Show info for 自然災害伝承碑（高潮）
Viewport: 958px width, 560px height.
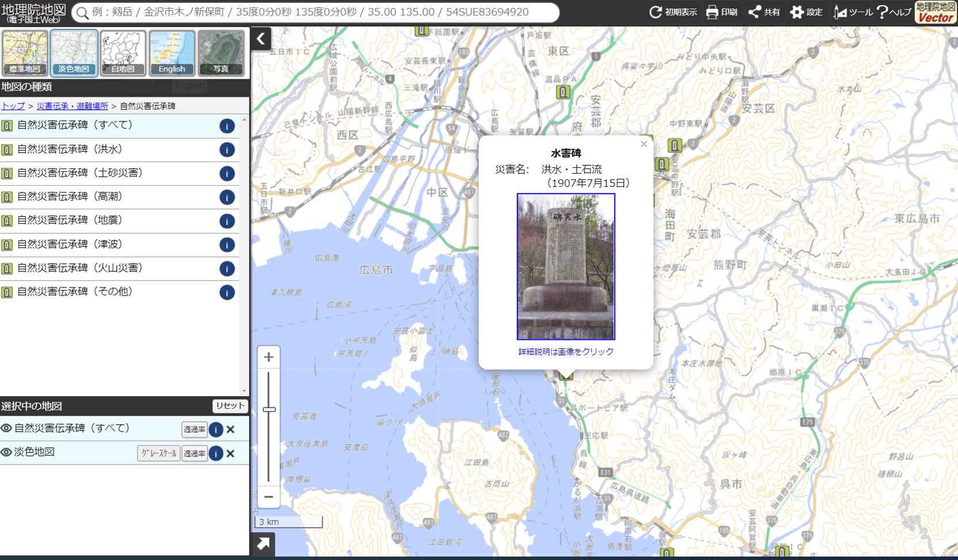click(x=227, y=197)
